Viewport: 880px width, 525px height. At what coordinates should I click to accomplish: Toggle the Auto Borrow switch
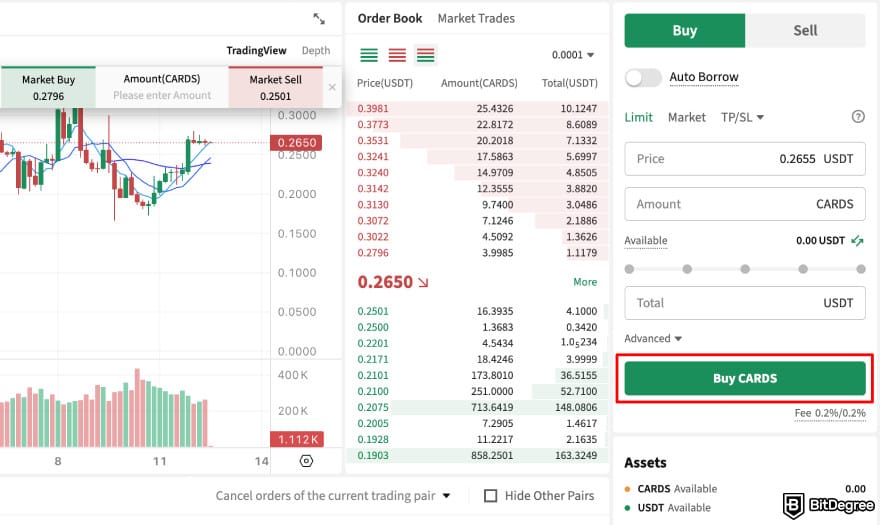click(643, 77)
